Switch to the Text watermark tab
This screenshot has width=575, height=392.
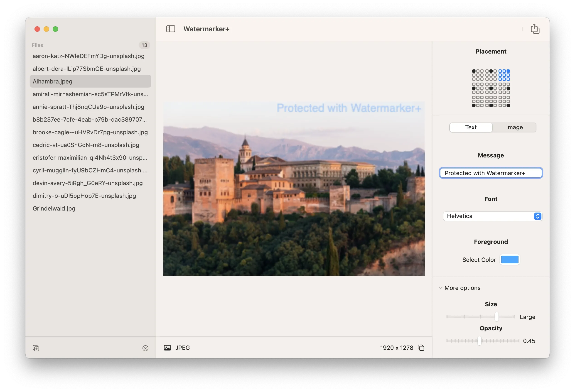471,127
